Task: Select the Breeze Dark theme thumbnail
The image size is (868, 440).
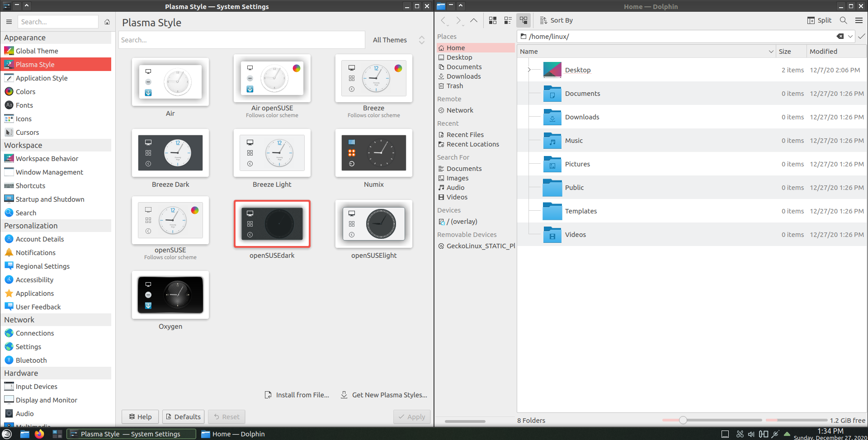Action: click(x=170, y=153)
